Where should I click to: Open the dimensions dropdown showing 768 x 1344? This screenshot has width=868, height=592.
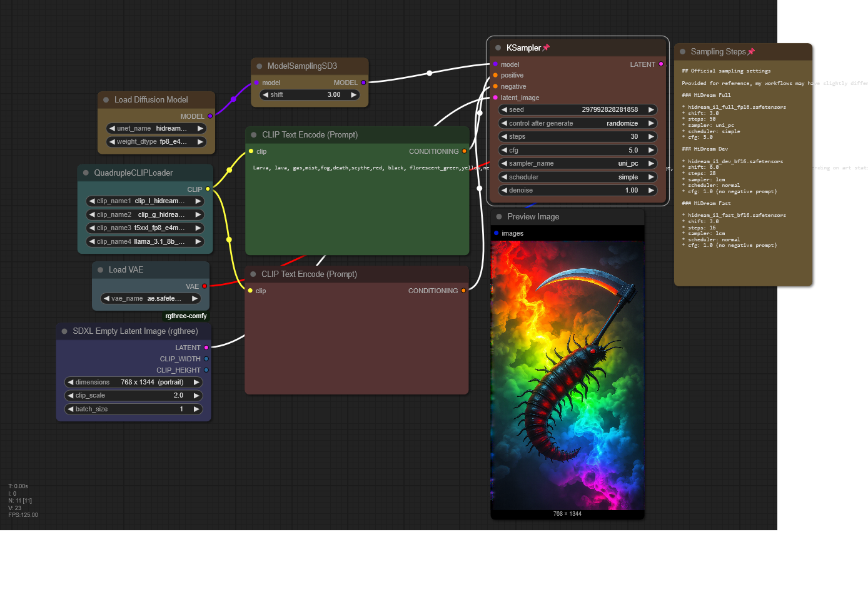pos(134,383)
